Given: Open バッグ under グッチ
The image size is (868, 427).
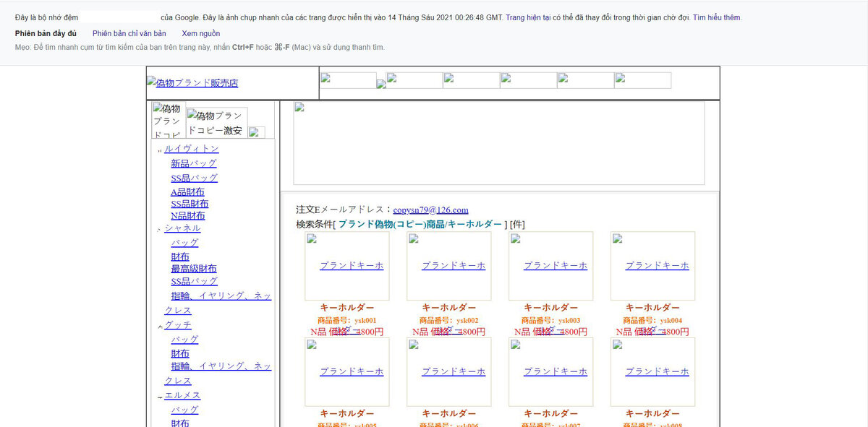Looking at the screenshot, I should [184, 340].
